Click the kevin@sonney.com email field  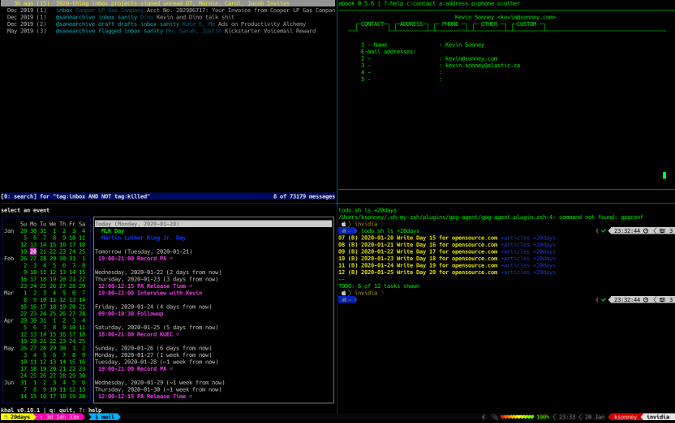point(471,59)
